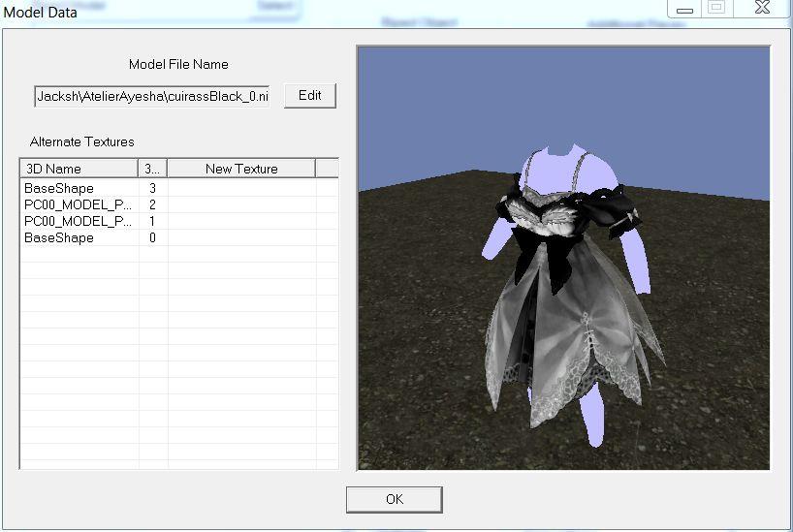
Task: Select the BaseShape row with index 0
Action: click(x=179, y=237)
